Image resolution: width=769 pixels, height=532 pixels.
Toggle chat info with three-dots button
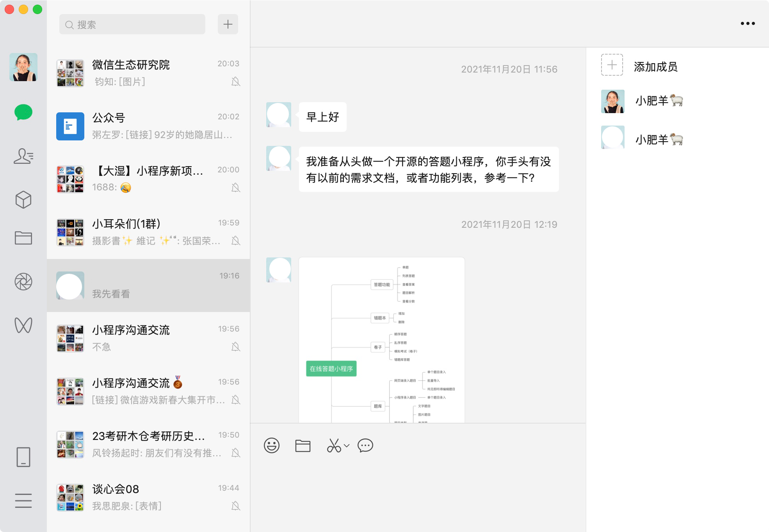click(x=748, y=23)
